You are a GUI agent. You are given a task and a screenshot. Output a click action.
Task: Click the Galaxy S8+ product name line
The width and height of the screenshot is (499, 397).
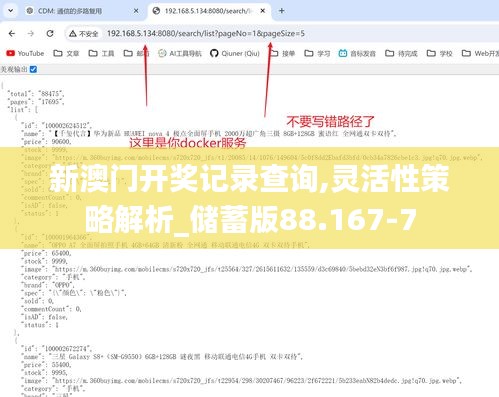pyautogui.click(x=162, y=357)
